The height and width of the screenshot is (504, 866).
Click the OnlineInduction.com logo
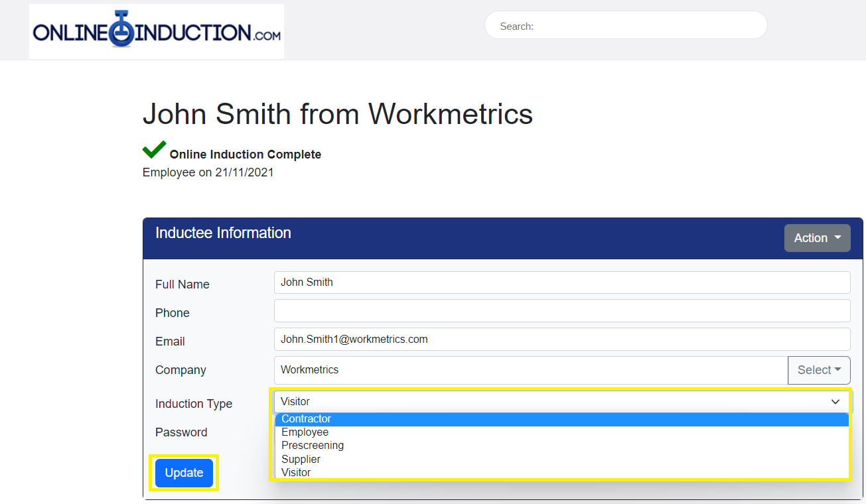157,32
